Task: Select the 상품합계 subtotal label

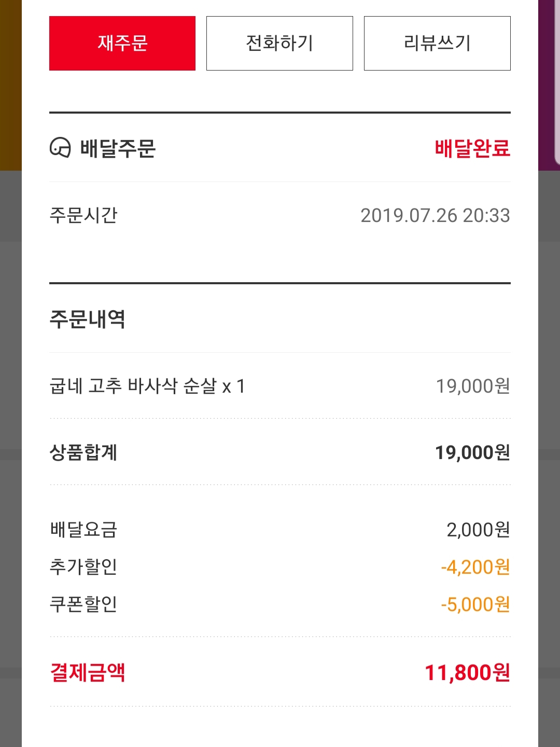Action: coord(83,452)
